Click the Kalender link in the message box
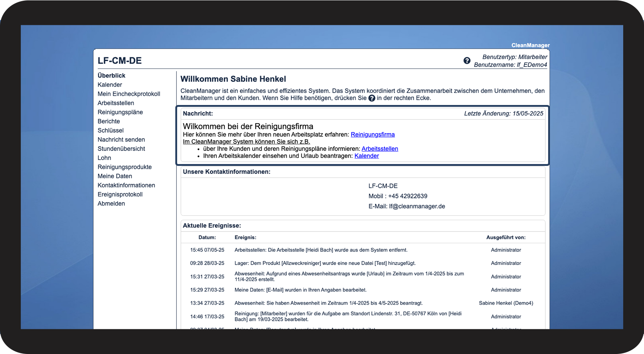 click(x=366, y=156)
